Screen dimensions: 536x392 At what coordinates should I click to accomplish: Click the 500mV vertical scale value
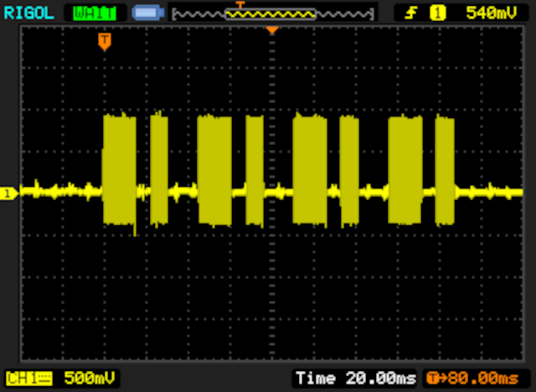click(x=90, y=378)
